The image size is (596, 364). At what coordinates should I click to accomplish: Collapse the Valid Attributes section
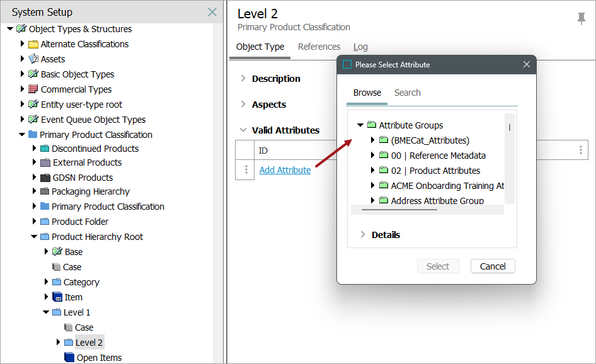pyautogui.click(x=243, y=130)
